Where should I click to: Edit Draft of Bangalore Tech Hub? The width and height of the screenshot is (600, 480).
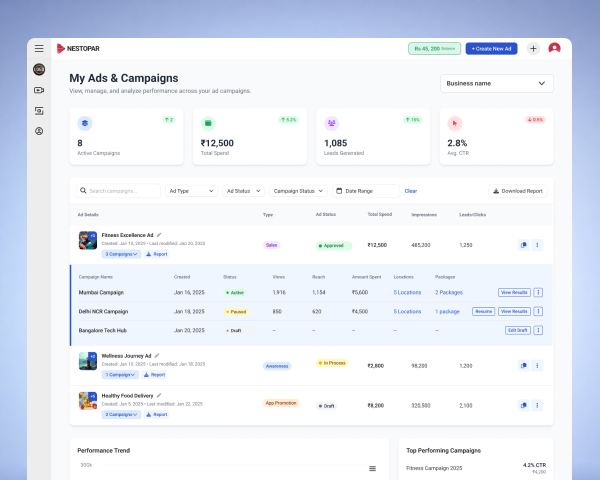coord(518,330)
